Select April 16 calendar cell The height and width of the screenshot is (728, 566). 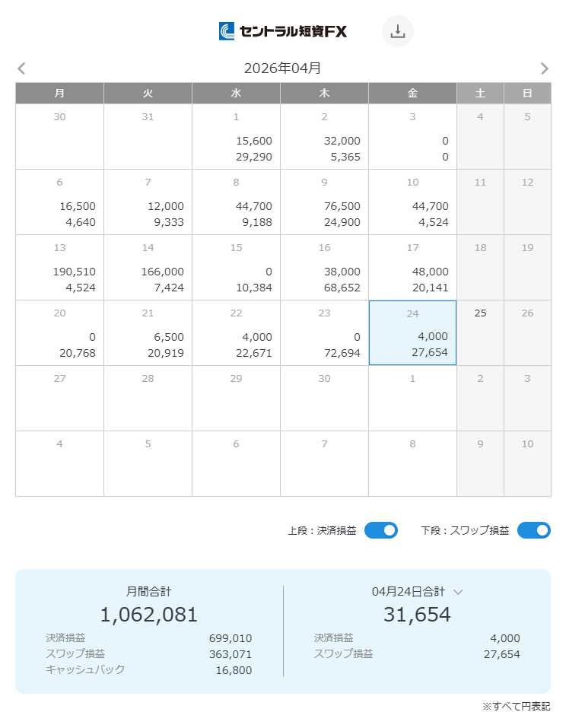click(324, 268)
